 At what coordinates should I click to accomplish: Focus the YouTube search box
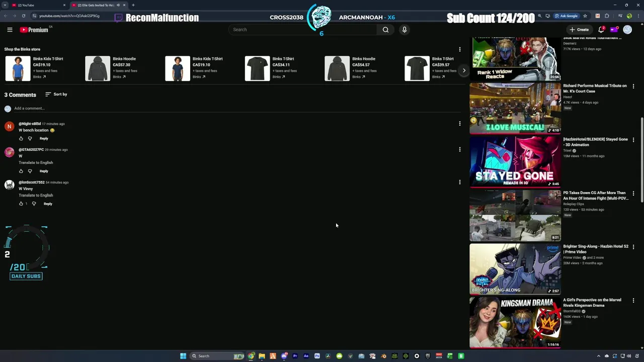[303, 30]
